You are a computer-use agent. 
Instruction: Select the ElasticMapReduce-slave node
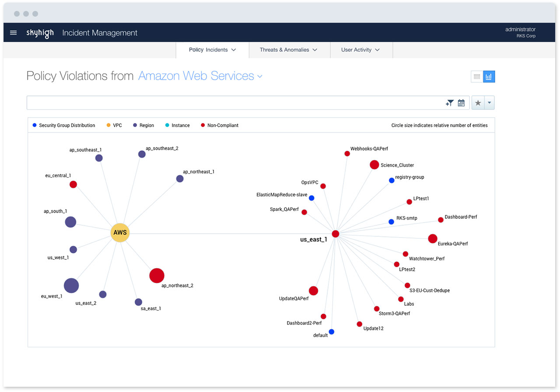pos(311,198)
